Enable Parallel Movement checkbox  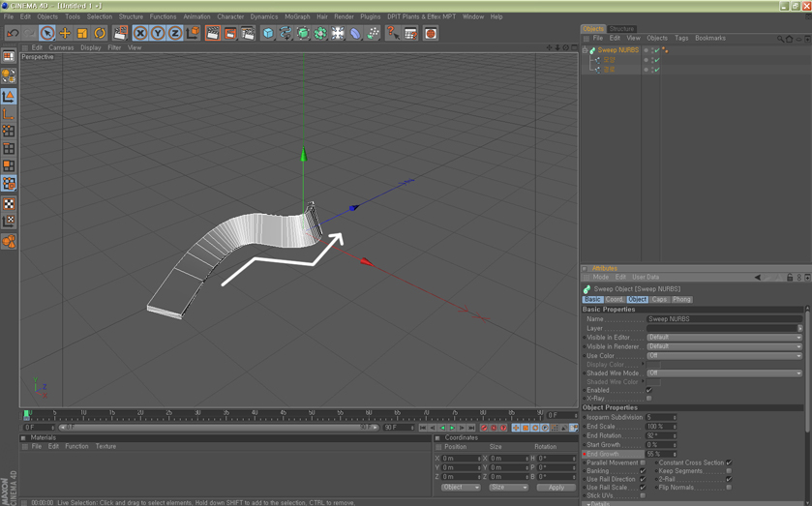coord(643,462)
